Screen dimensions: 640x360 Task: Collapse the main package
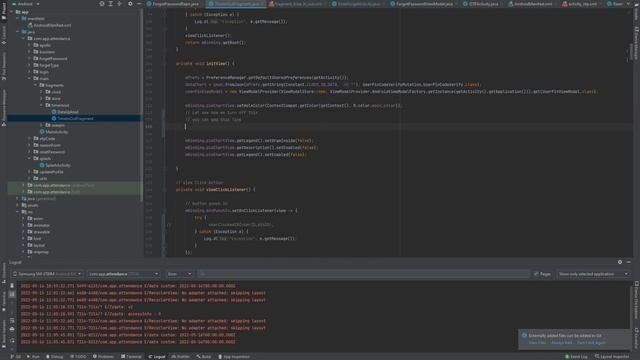[x=29, y=78]
